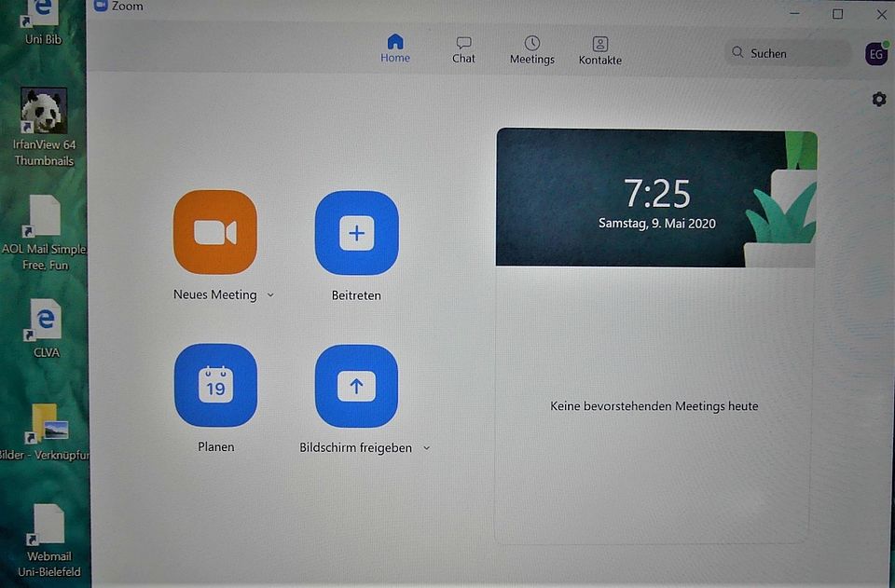The height and width of the screenshot is (588, 895).
Task: Open the Meetings tab
Action: [x=532, y=50]
